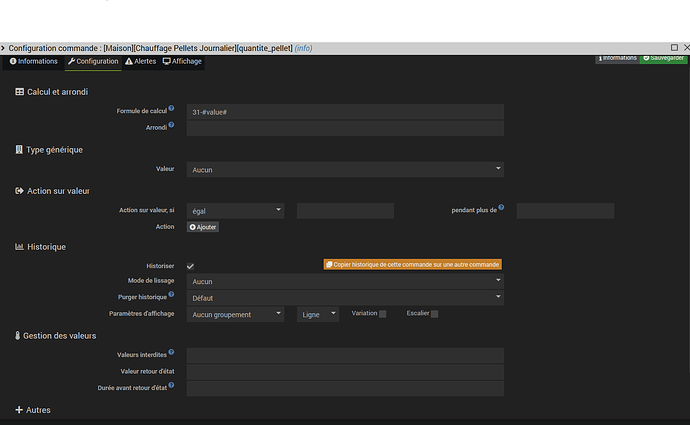Click Copier historique de cette commande button
The height and width of the screenshot is (425, 690).
click(413, 264)
